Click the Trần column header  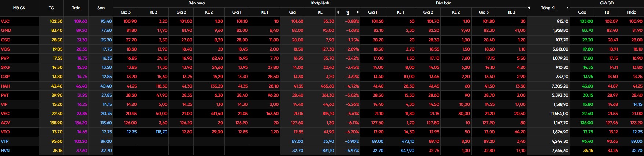76,8
